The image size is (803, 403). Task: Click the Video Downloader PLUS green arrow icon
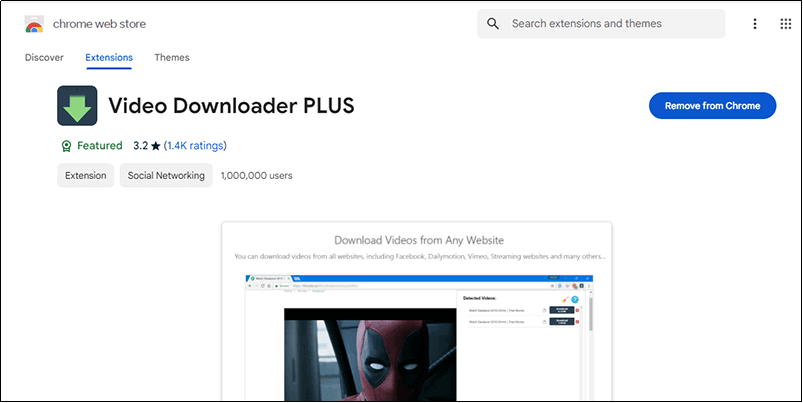tap(77, 105)
